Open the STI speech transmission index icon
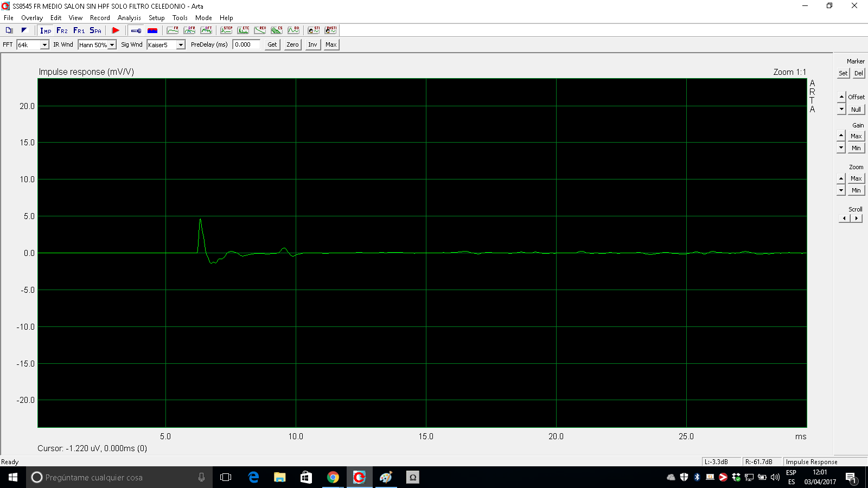Viewport: 868px width, 488px height. point(314,30)
